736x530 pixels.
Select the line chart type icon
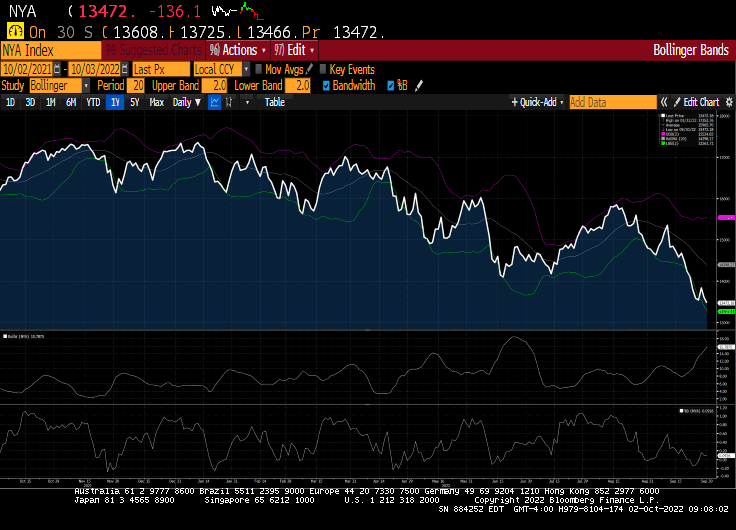215,102
